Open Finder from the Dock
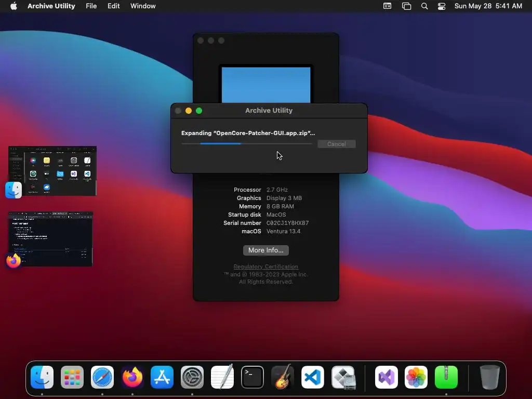 tap(42, 377)
